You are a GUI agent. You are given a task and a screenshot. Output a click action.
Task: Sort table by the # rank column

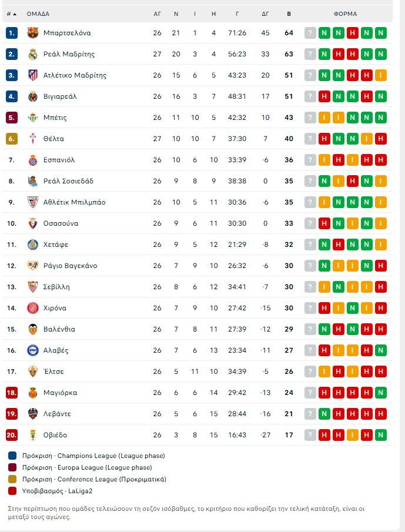(x=11, y=14)
